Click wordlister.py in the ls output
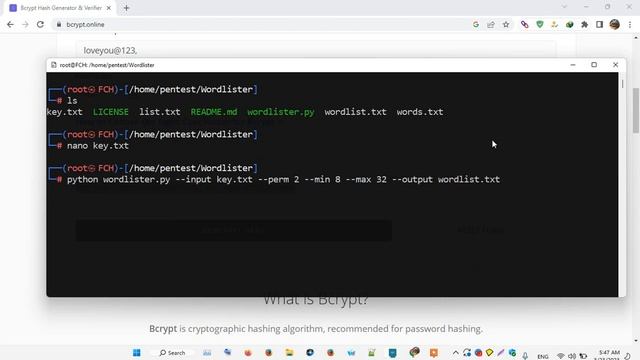The width and height of the screenshot is (640, 360). click(x=281, y=112)
